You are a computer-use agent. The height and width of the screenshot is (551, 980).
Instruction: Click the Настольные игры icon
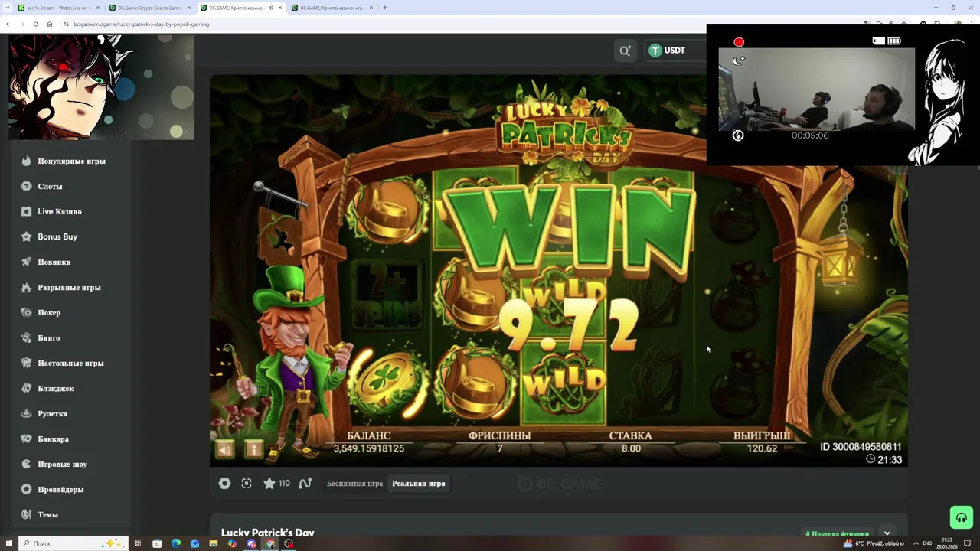coord(27,363)
